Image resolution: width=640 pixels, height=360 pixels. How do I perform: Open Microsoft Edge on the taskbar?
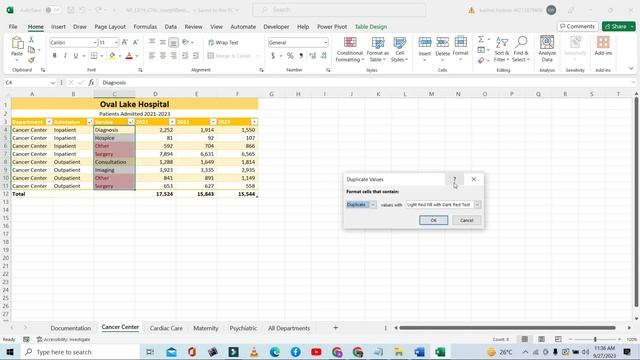pos(275,352)
